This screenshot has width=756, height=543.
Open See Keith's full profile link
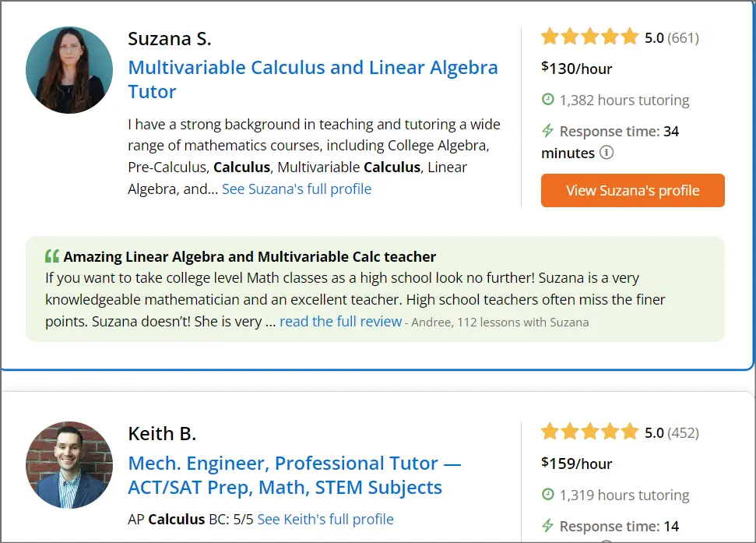pos(325,519)
